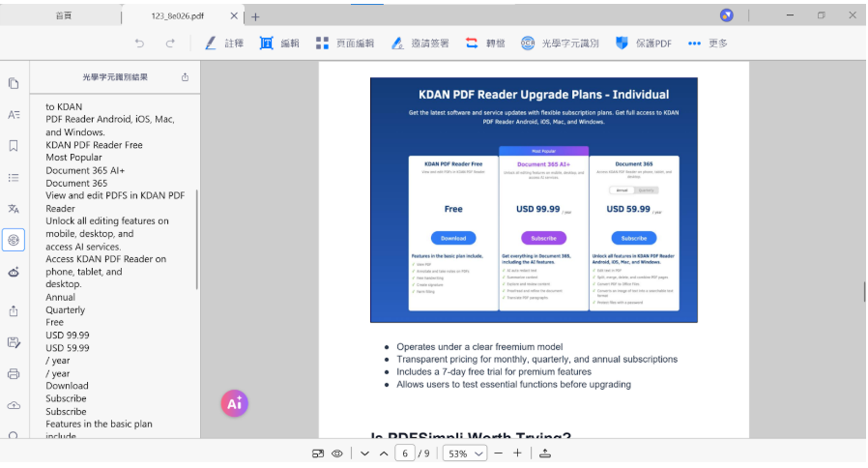The width and height of the screenshot is (868, 468).
Task: Click Subscribe under USD 99.99
Action: coord(543,238)
